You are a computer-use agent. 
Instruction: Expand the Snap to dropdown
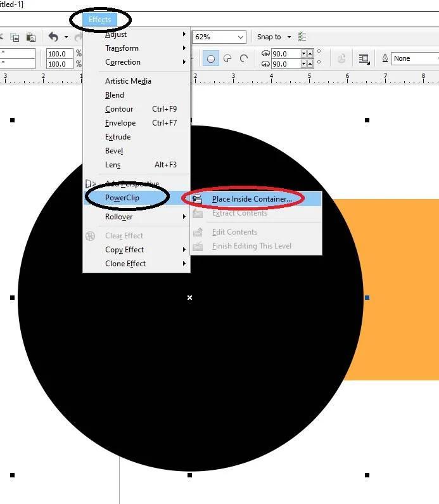tap(289, 37)
